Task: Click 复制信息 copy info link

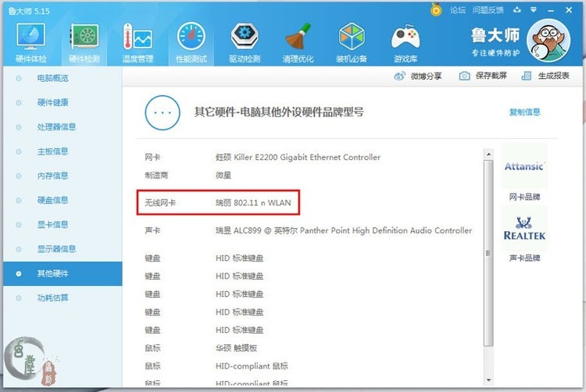Action: 525,112
